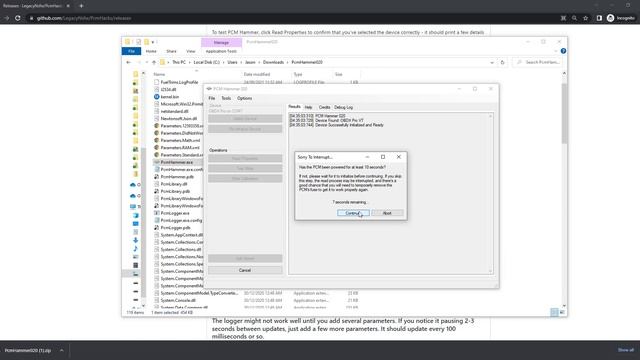Select Parameters.RAM.xml file
The width and height of the screenshot is (640, 360).
[180, 148]
